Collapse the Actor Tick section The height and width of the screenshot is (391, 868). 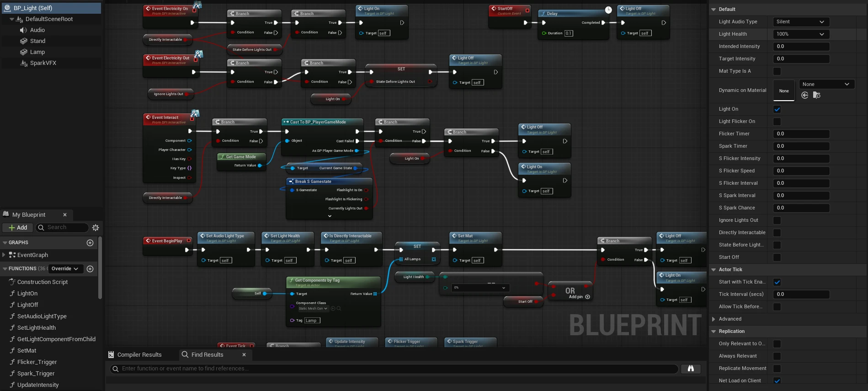pos(714,270)
